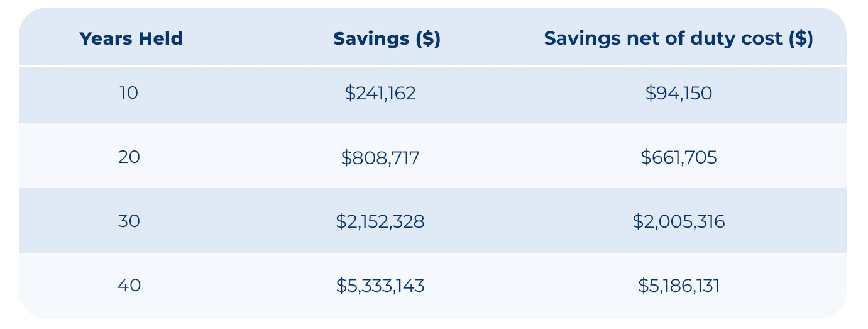Viewport: 868px width, 329px height.
Task: Select the $808,717 savings value
Action: tap(380, 157)
